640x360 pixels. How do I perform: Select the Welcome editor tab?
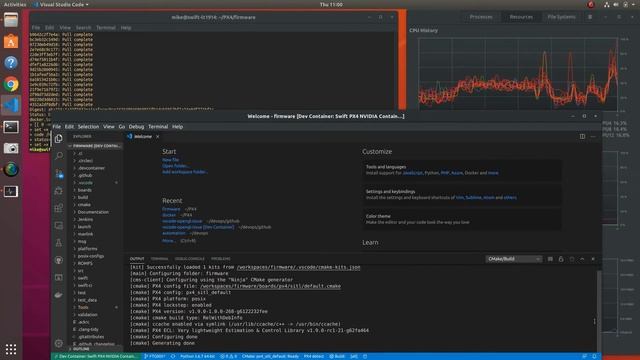[143, 136]
